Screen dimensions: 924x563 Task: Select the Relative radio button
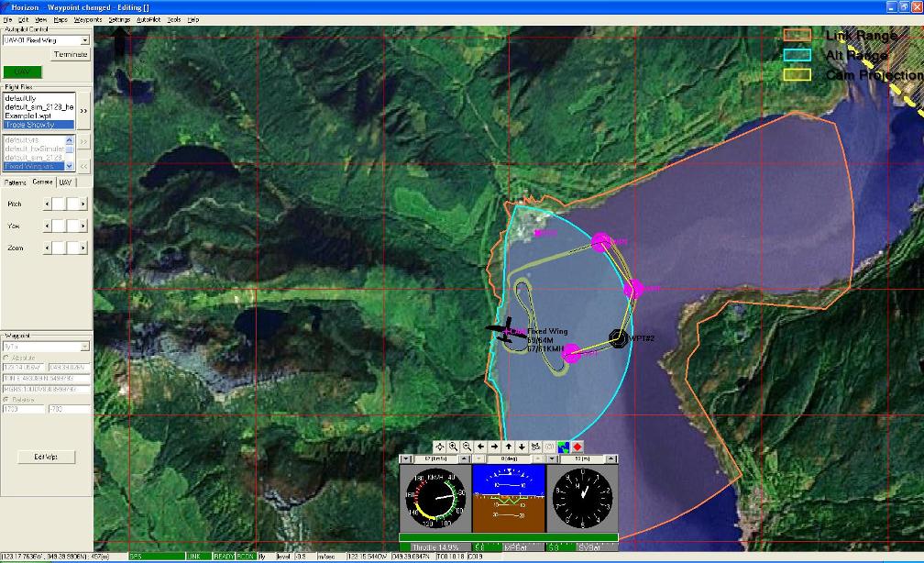tap(6, 399)
